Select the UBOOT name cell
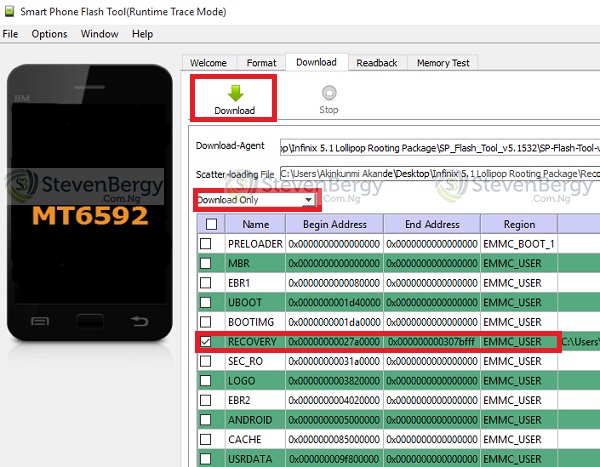Image resolution: width=600 pixels, height=467 pixels. 255,302
